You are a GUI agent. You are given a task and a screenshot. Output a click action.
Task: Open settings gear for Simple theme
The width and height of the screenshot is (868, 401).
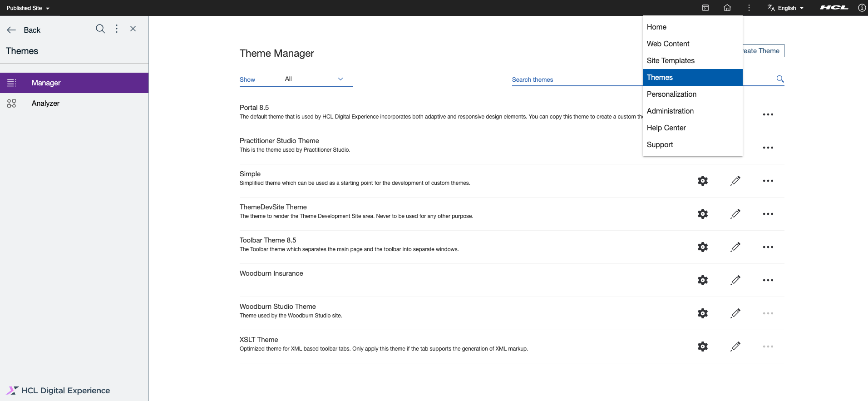coord(703,181)
